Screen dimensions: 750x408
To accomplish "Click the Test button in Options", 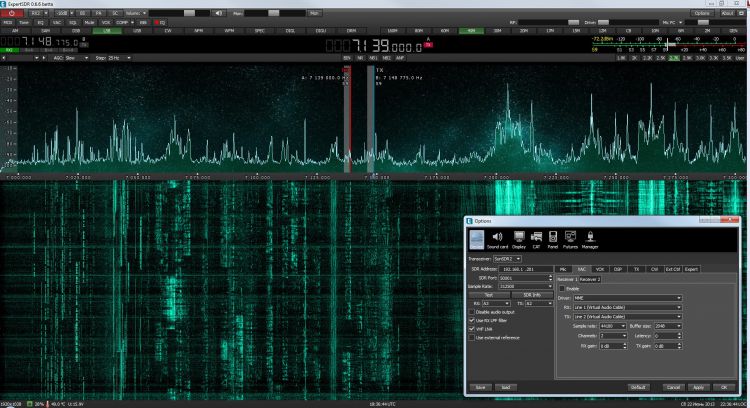I will pyautogui.click(x=488, y=295).
